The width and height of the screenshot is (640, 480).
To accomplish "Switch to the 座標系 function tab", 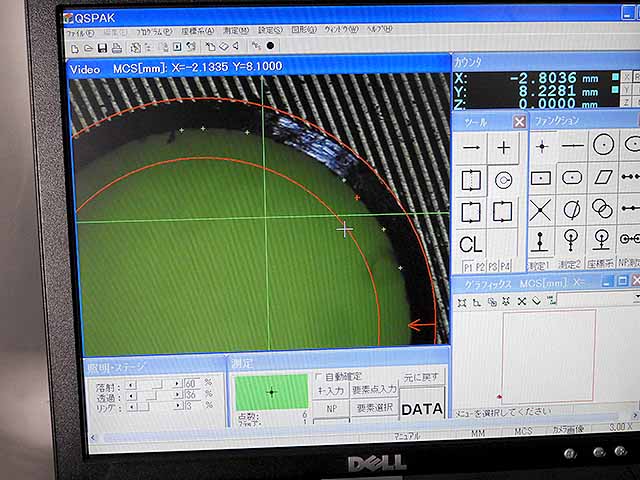I will pyautogui.click(x=600, y=263).
